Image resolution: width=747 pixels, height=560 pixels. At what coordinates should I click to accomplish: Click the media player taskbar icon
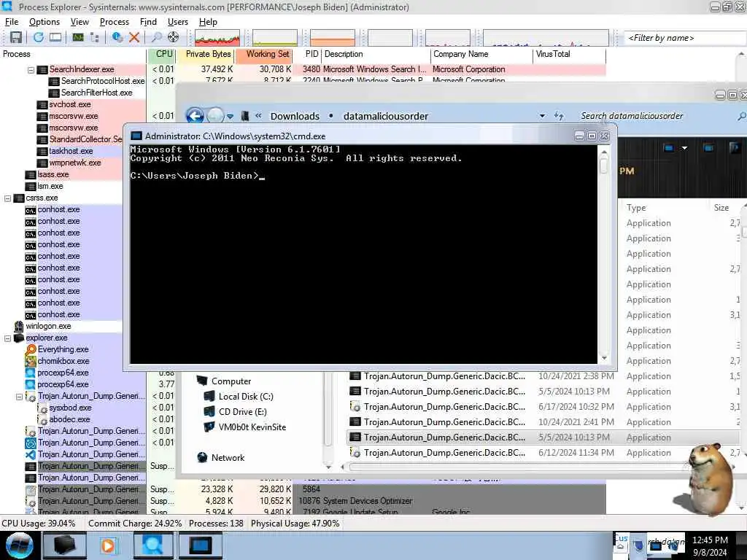click(x=108, y=545)
